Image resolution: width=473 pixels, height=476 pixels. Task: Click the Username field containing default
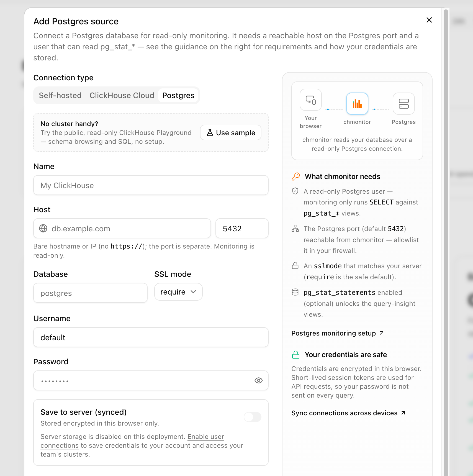point(151,337)
